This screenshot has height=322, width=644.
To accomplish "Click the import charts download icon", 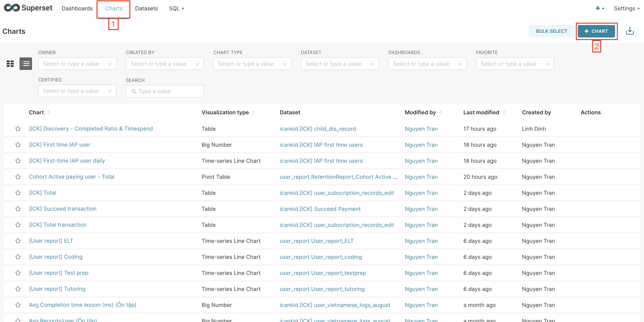I will [630, 31].
